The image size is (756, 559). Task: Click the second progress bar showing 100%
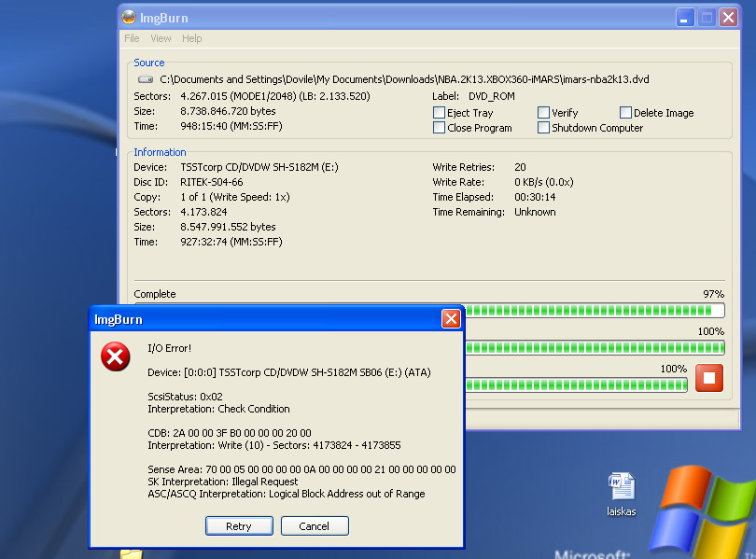(595, 347)
